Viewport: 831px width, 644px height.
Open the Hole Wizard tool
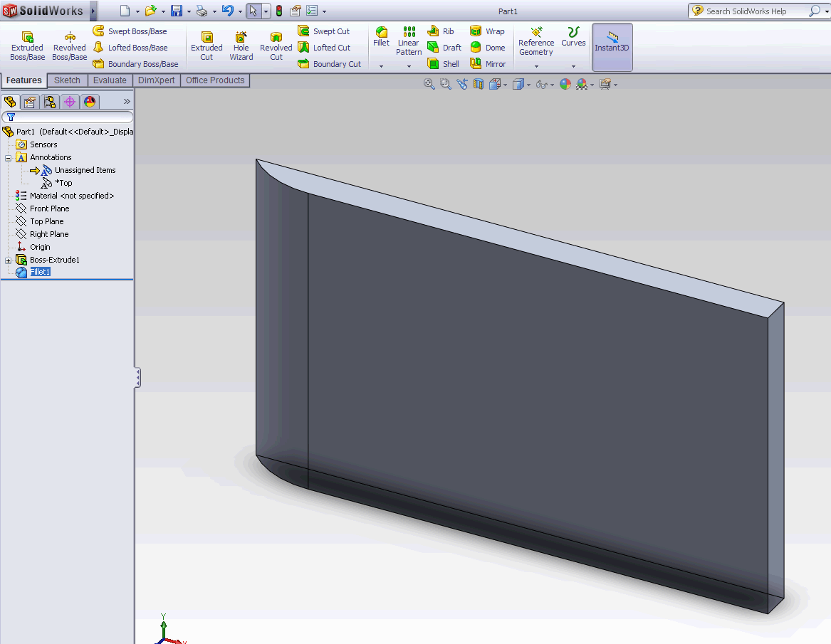[x=241, y=46]
